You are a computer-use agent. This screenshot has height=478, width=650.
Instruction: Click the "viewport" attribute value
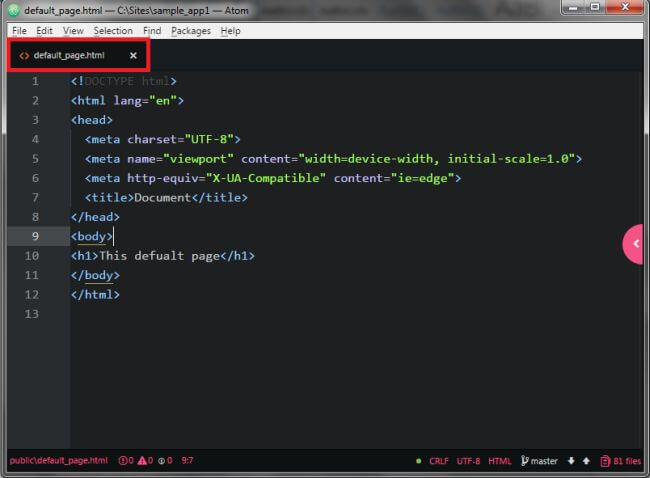pos(198,159)
